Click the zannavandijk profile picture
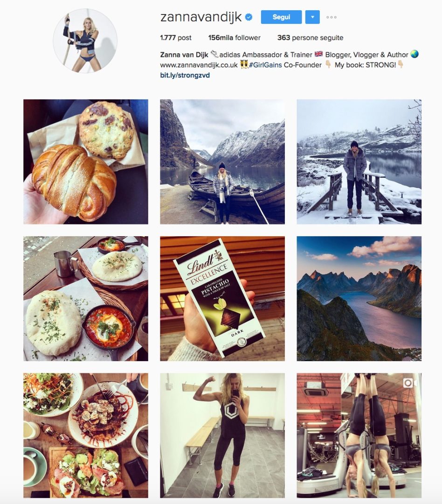The width and height of the screenshot is (442, 504). (85, 41)
